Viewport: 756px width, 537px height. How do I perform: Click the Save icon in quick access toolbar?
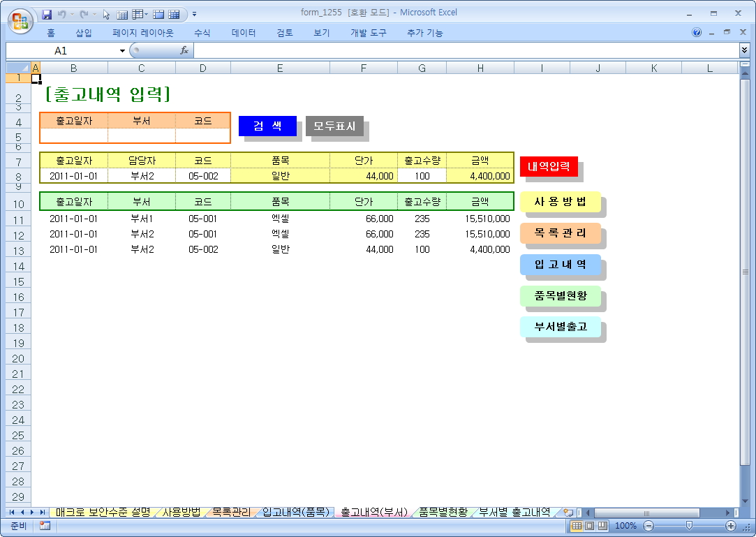click(47, 14)
